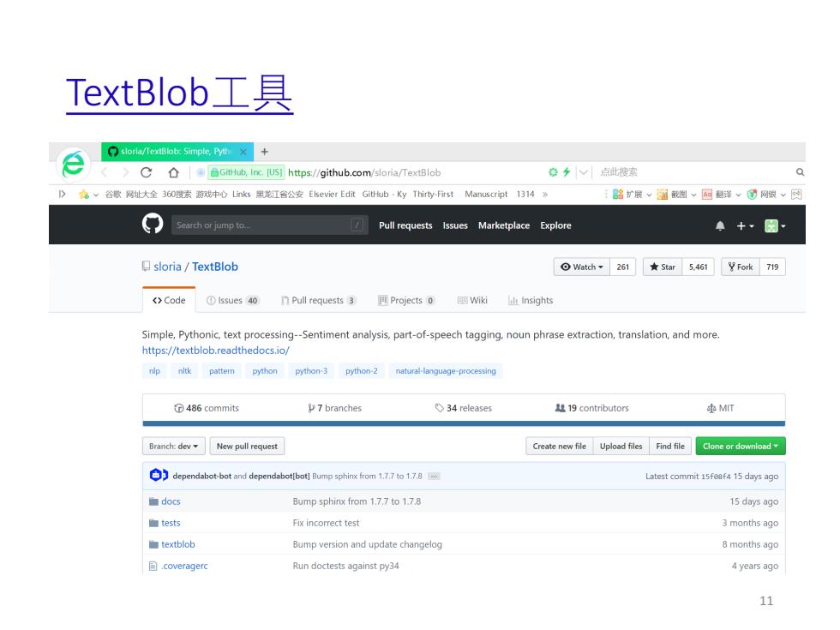840x630 pixels.
Task: Click the tests folder icon
Action: [x=153, y=523]
